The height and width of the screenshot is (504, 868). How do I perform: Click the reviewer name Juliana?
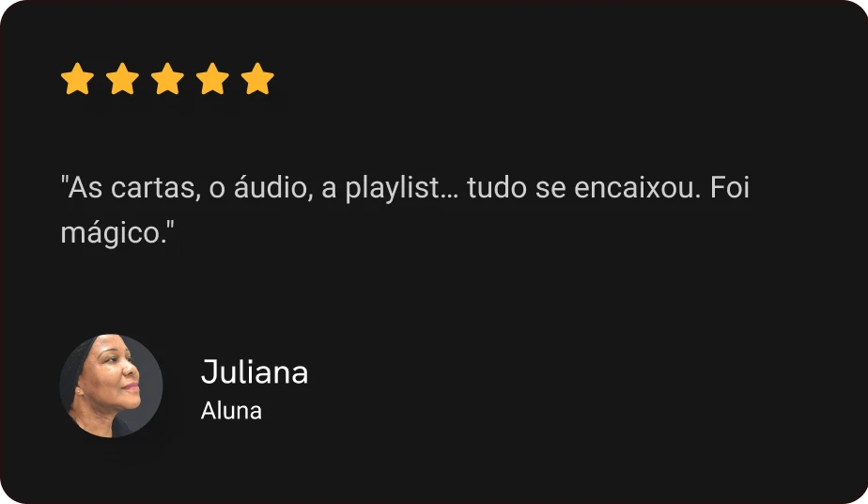click(x=254, y=371)
